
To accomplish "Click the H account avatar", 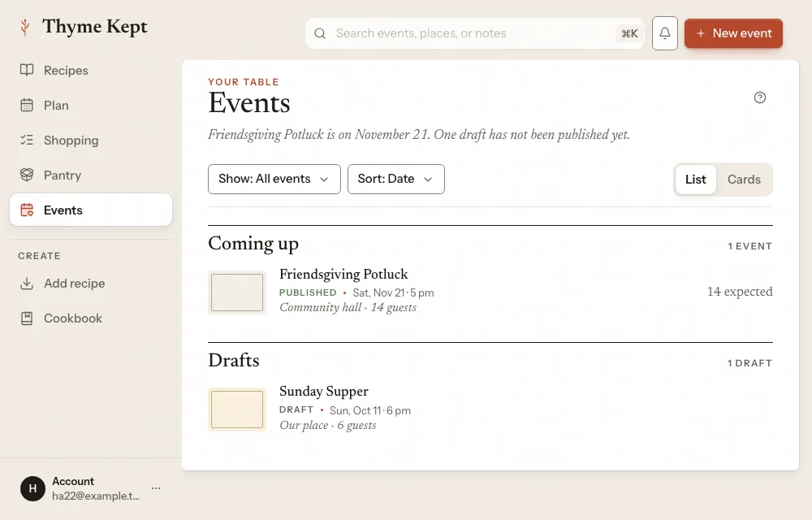I will tap(32, 488).
